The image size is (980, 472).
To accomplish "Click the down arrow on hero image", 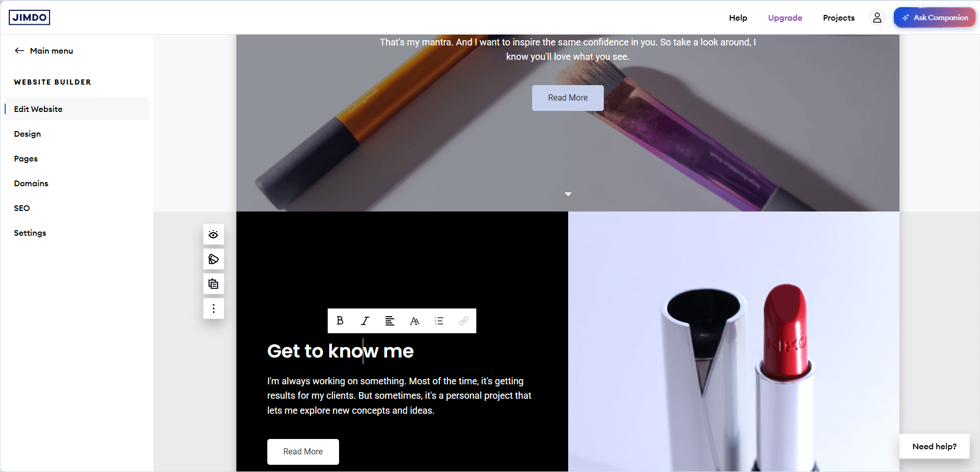I will pyautogui.click(x=568, y=194).
